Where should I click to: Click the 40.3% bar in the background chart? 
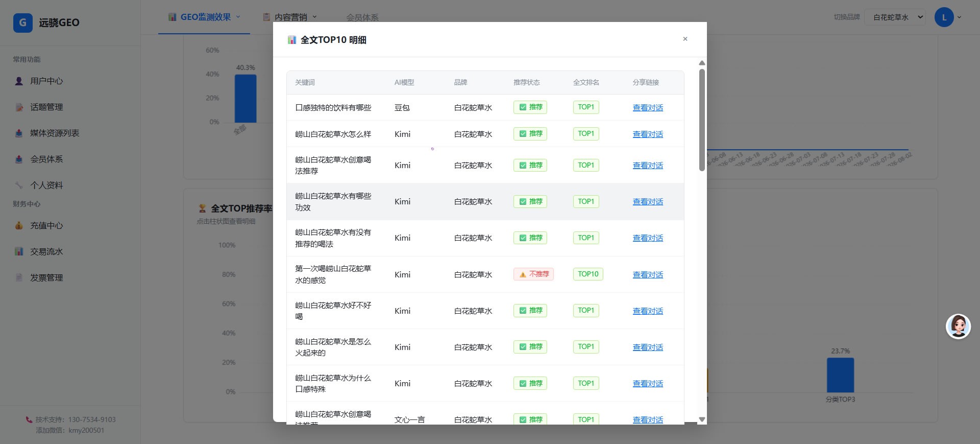pyautogui.click(x=246, y=99)
